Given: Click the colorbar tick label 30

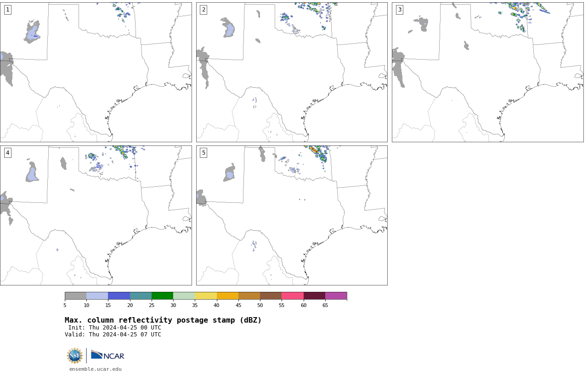Looking at the screenshot, I should [x=173, y=305].
